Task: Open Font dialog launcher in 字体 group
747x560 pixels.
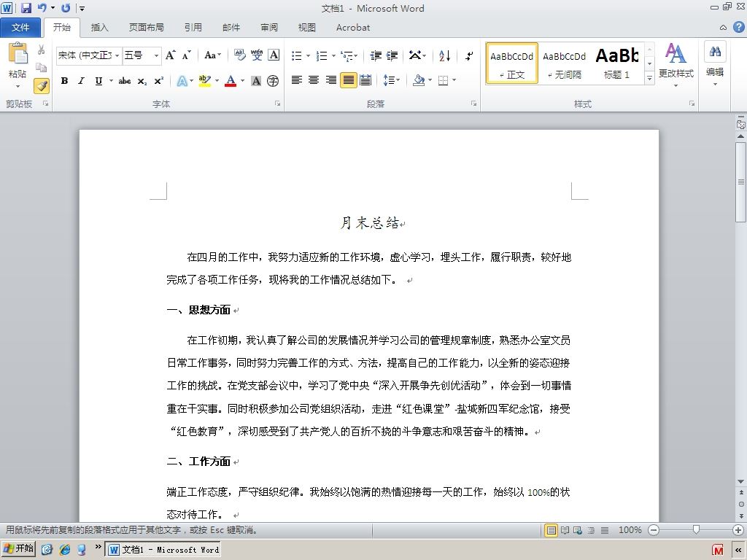Action: pyautogui.click(x=278, y=104)
